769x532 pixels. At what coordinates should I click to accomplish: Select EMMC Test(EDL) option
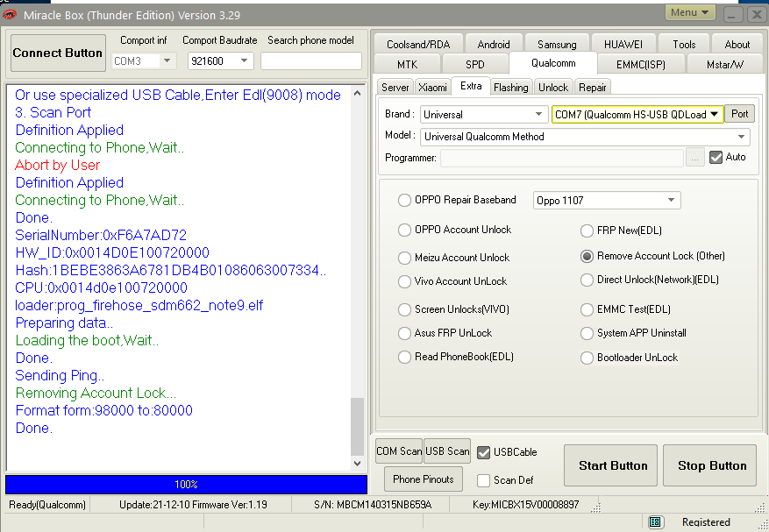(587, 309)
